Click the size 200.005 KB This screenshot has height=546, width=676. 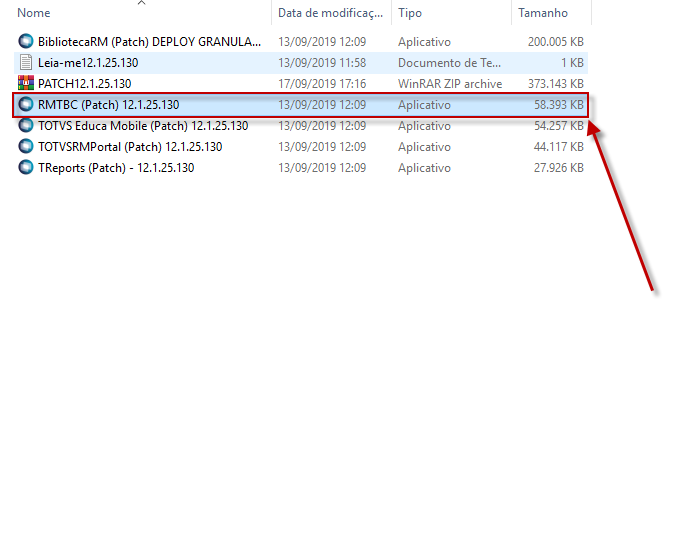[555, 42]
